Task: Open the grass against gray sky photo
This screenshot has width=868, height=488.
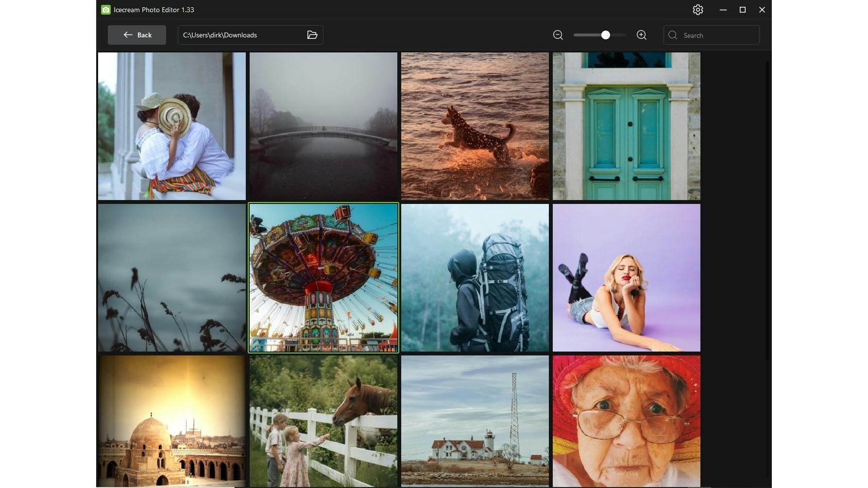Action: (x=172, y=278)
